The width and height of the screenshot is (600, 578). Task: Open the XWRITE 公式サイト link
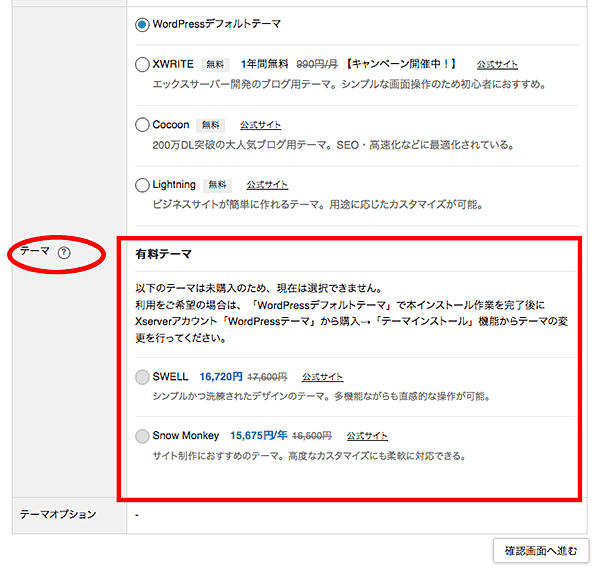[497, 64]
